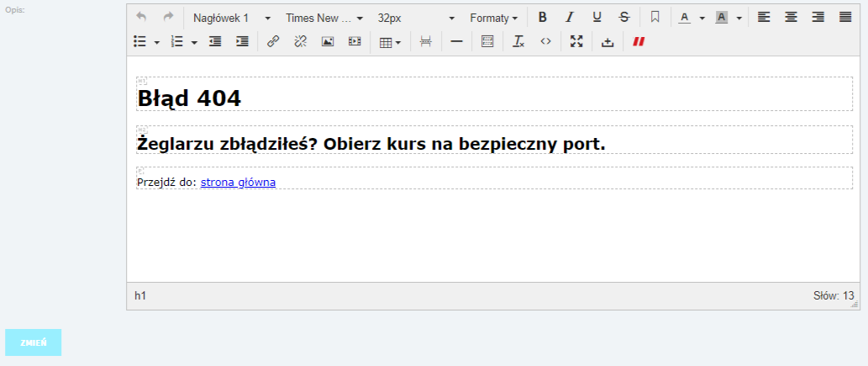Toggle italic formatting
Viewport: 868px width, 366px height.
570,17
